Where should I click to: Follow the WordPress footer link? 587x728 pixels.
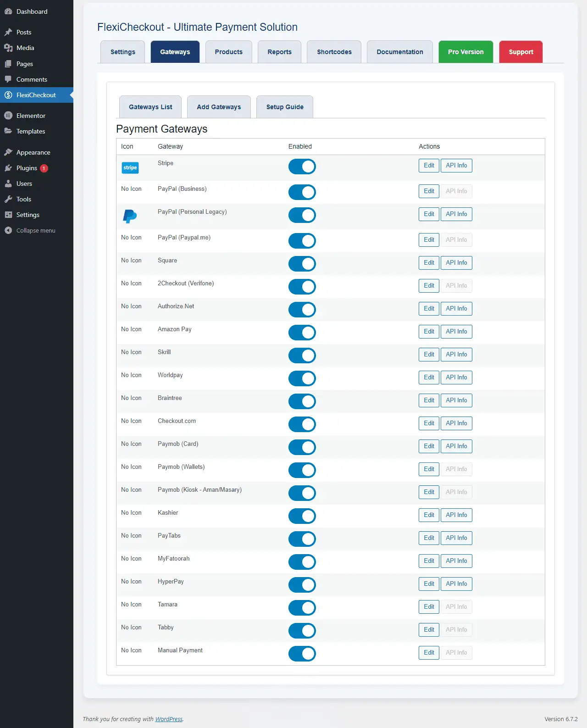coord(169,719)
